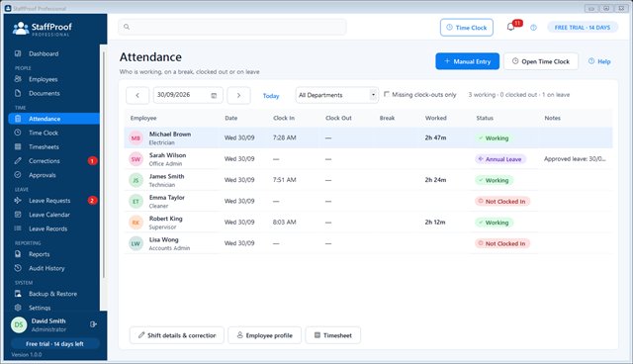This screenshot has width=633, height=364.
Task: Click Michael Brown's Working status badge
Action: click(x=494, y=138)
